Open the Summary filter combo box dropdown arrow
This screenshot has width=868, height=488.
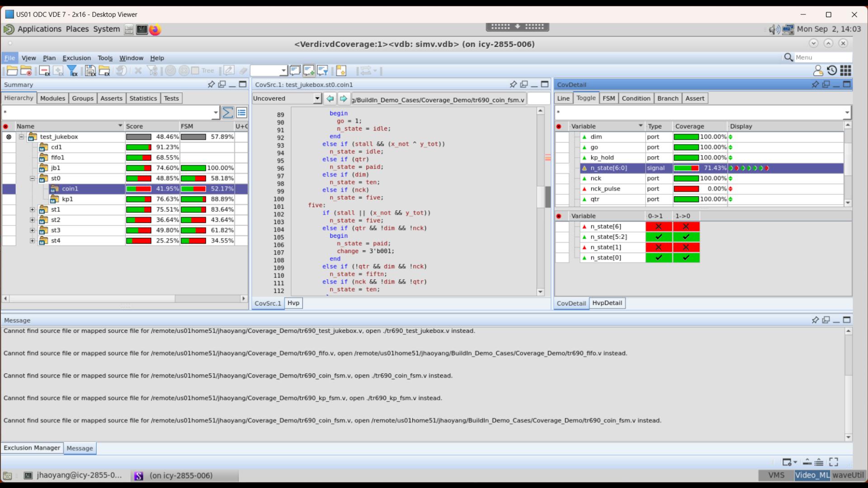pyautogui.click(x=216, y=113)
